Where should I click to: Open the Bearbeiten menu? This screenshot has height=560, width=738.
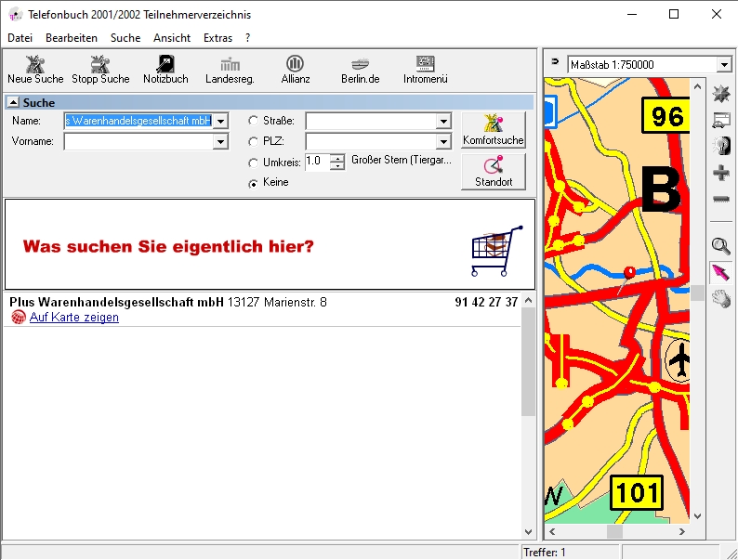72,38
